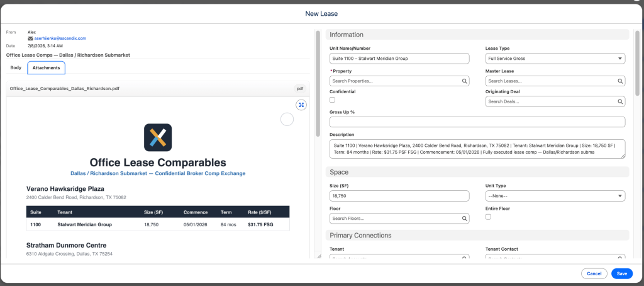Click the envelope icon next to sender email
This screenshot has height=286, width=644.
tap(30, 38)
